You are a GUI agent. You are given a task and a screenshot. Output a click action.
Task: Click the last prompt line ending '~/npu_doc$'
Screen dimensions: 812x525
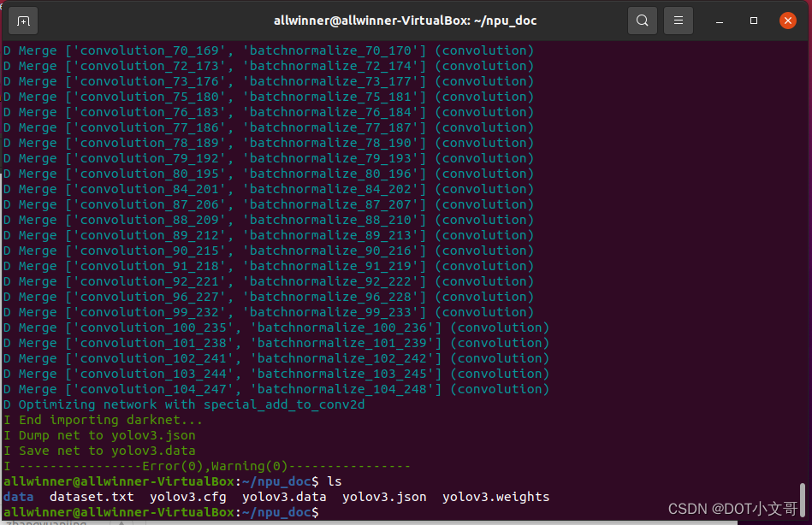point(161,512)
